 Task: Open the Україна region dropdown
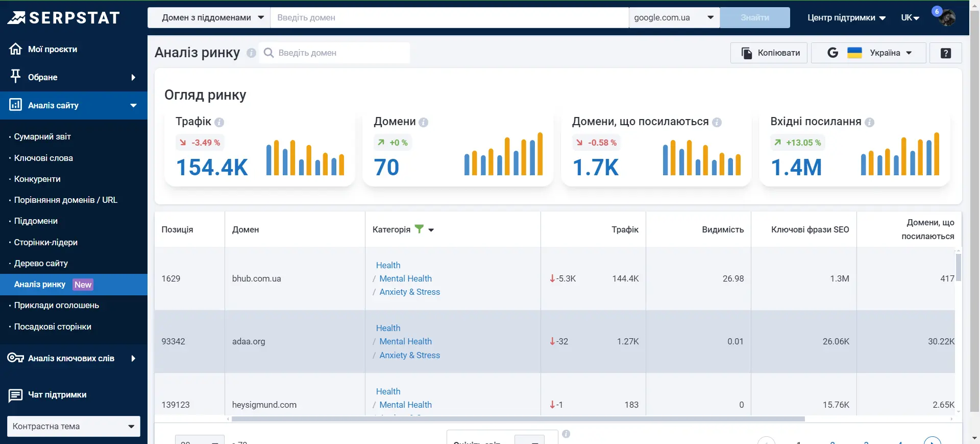868,53
